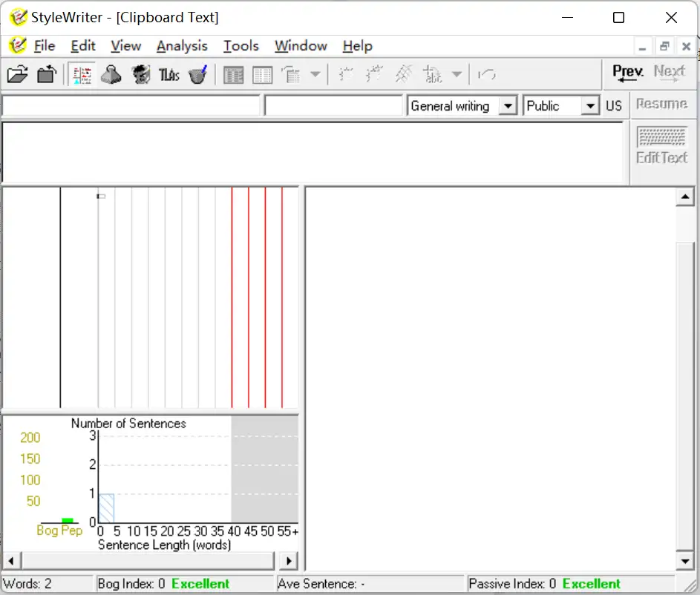Open the General writing dropdown
The image size is (700, 595).
(508, 106)
